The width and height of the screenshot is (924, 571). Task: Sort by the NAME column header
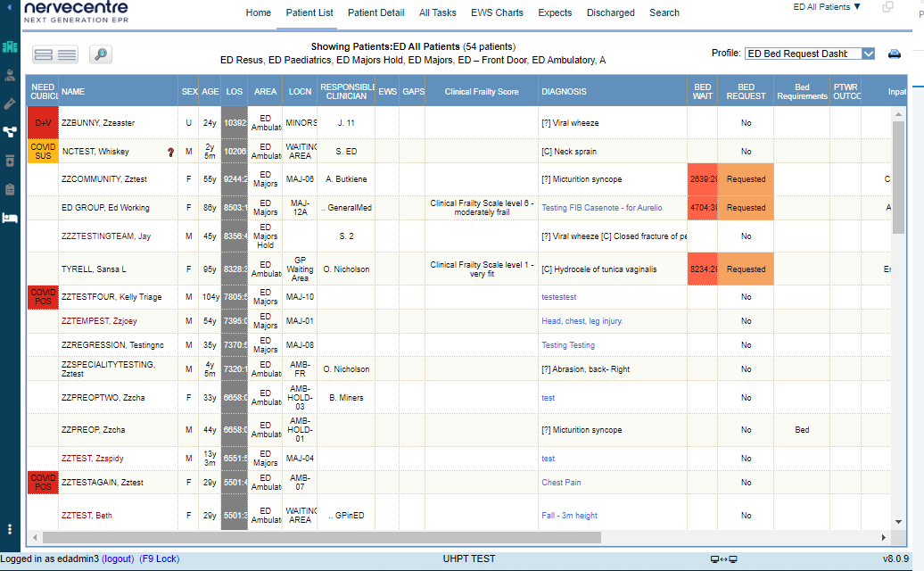(x=119, y=91)
